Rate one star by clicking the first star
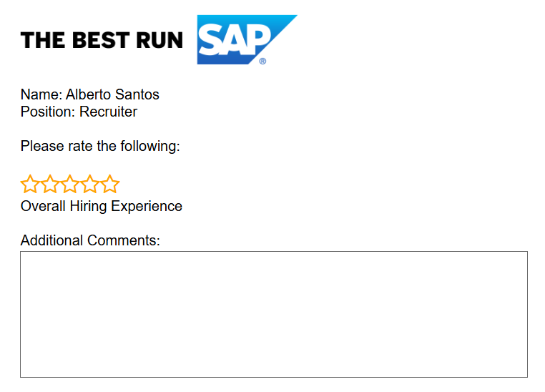The height and width of the screenshot is (392, 545). (x=30, y=185)
